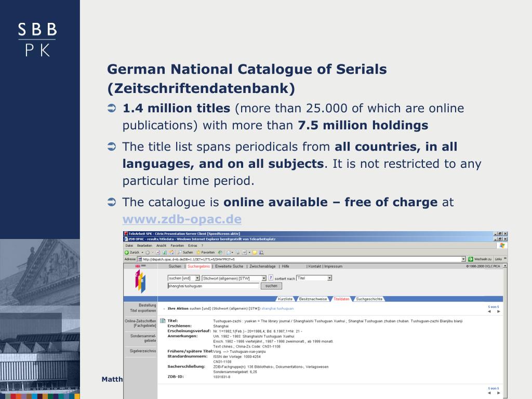The height and width of the screenshot is (399, 532).
Task: Open the Kontakt link
Action: point(314,267)
